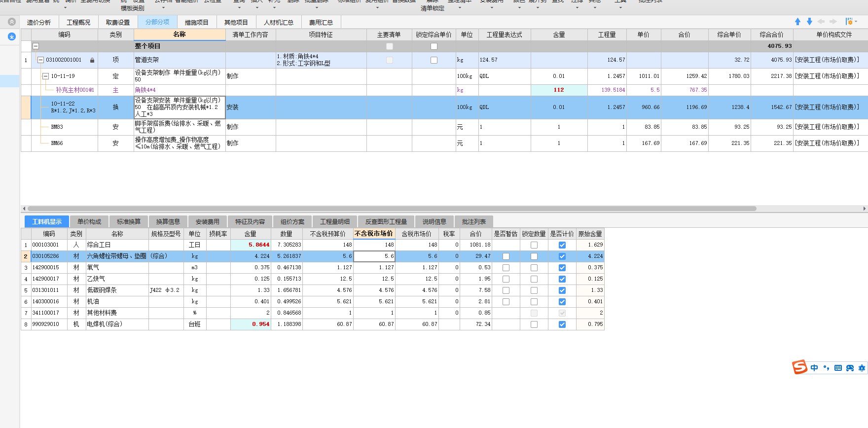Image resolution: width=868 pixels, height=428 pixels.
Task: Open the 人材机汇总 tab
Action: pyautogui.click(x=279, y=22)
